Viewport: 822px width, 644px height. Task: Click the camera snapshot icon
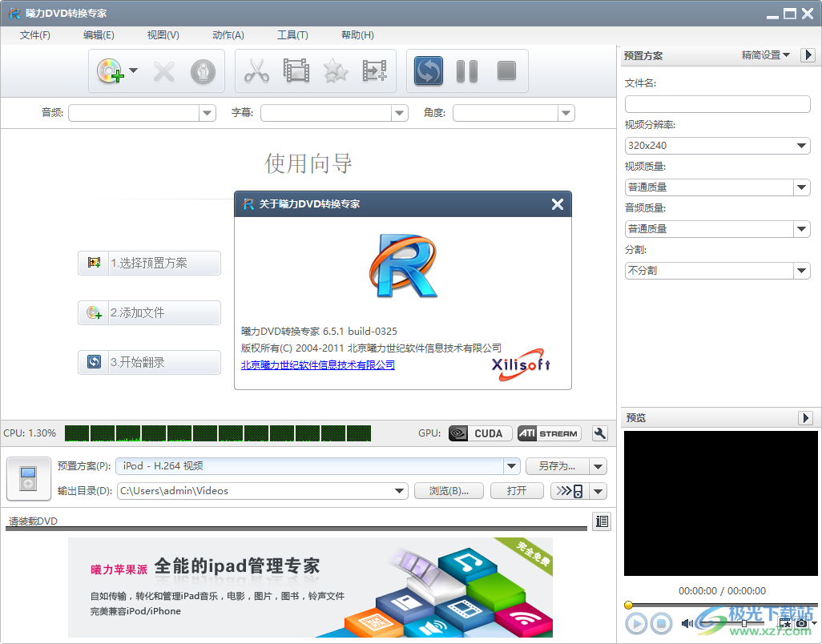tap(801, 623)
